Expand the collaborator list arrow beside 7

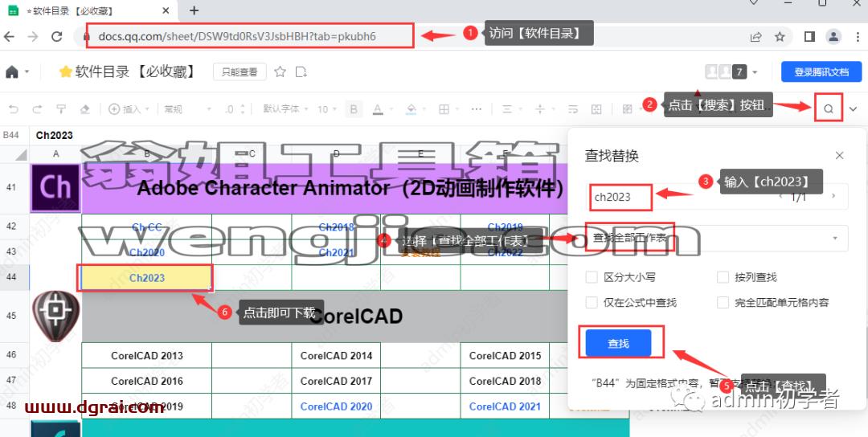(755, 72)
